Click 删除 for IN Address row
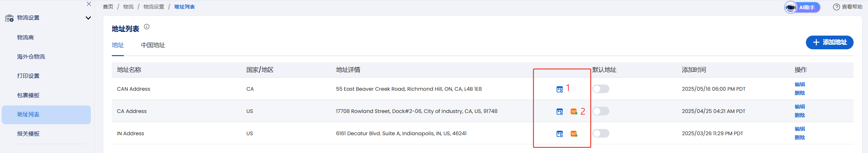 800,137
